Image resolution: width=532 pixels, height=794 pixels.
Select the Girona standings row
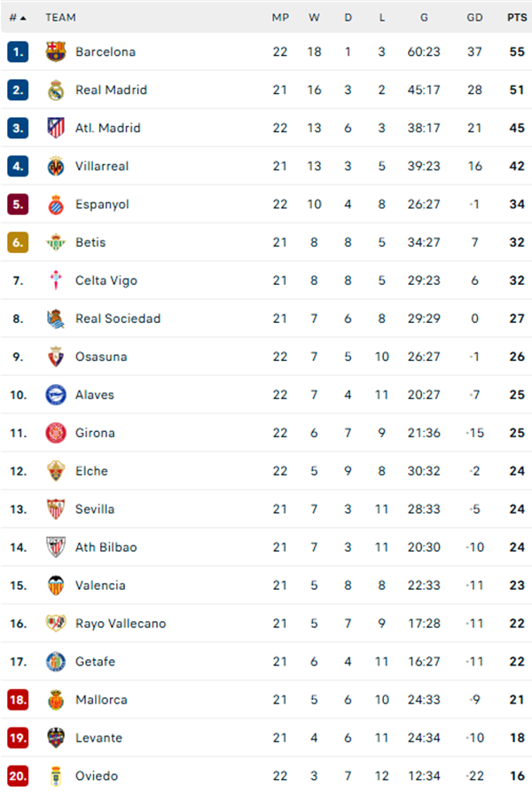coord(266,433)
